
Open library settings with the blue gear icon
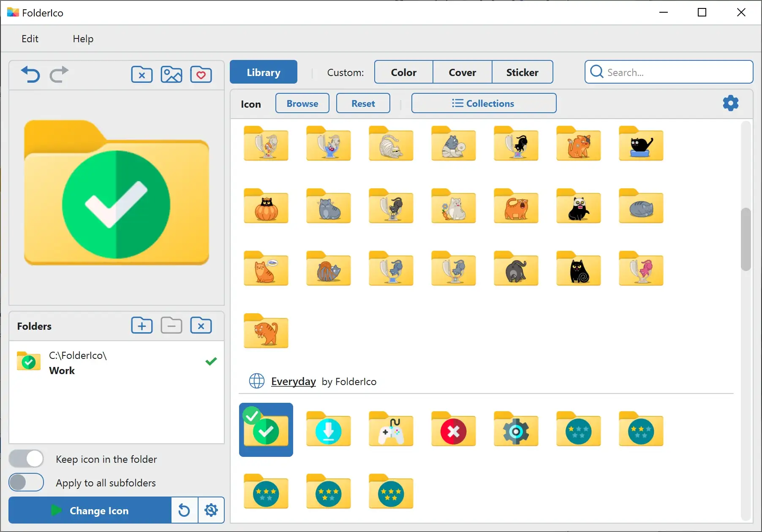coord(731,103)
